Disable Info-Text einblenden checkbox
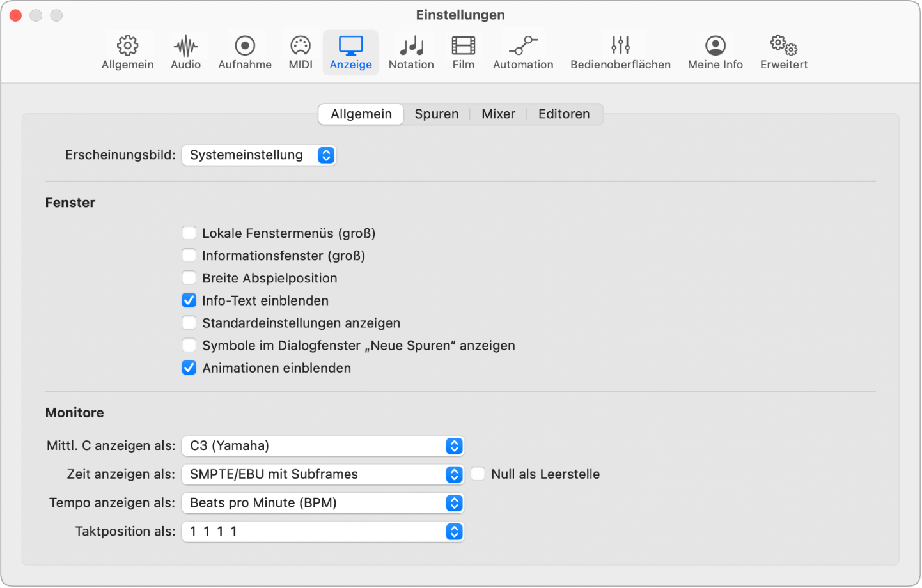This screenshot has width=922, height=588. pos(189,300)
